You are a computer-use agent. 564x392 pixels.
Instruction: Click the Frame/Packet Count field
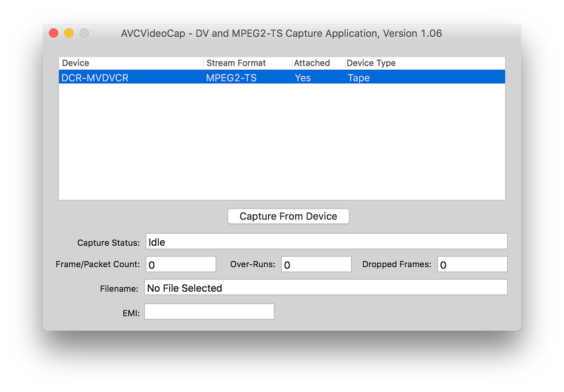click(x=180, y=264)
